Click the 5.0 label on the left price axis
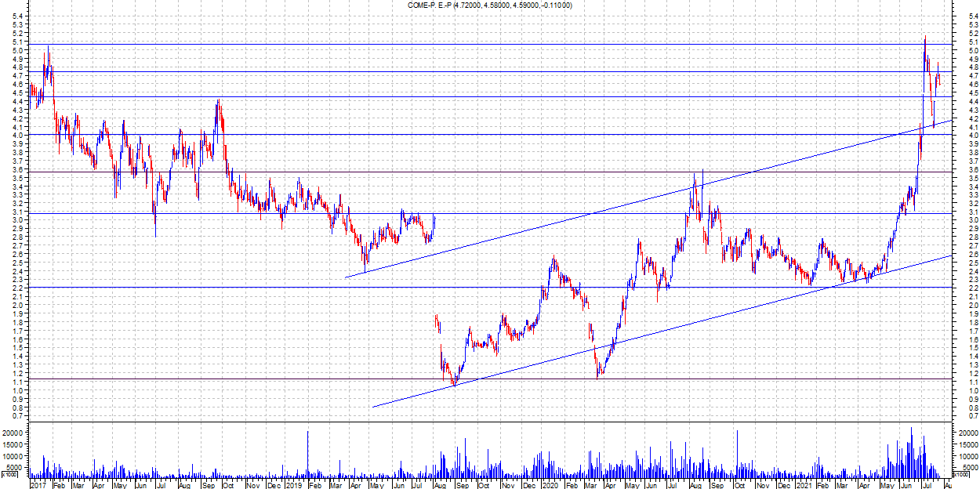The width and height of the screenshot is (980, 489). tap(19, 51)
